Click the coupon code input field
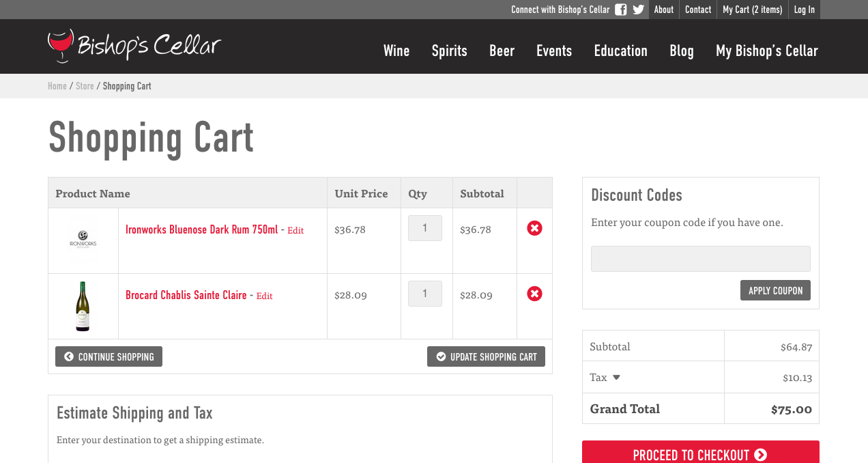Viewport: 868px width, 463px height. point(701,259)
